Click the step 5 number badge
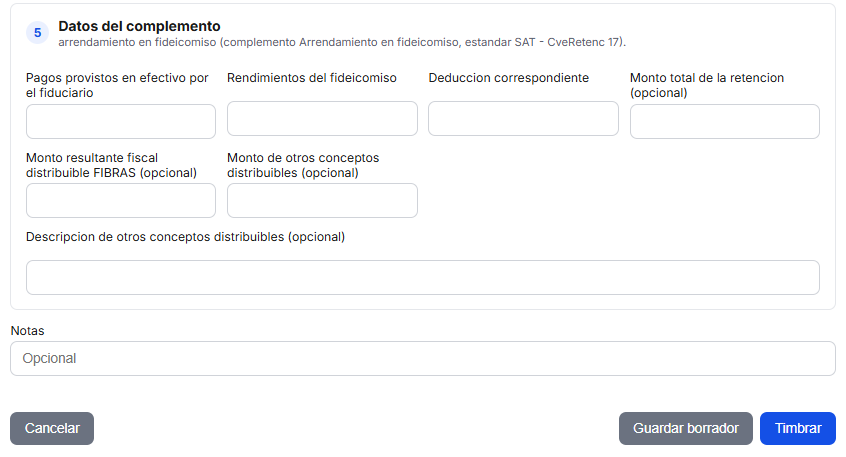Viewport: 846px width, 457px height. click(x=38, y=33)
